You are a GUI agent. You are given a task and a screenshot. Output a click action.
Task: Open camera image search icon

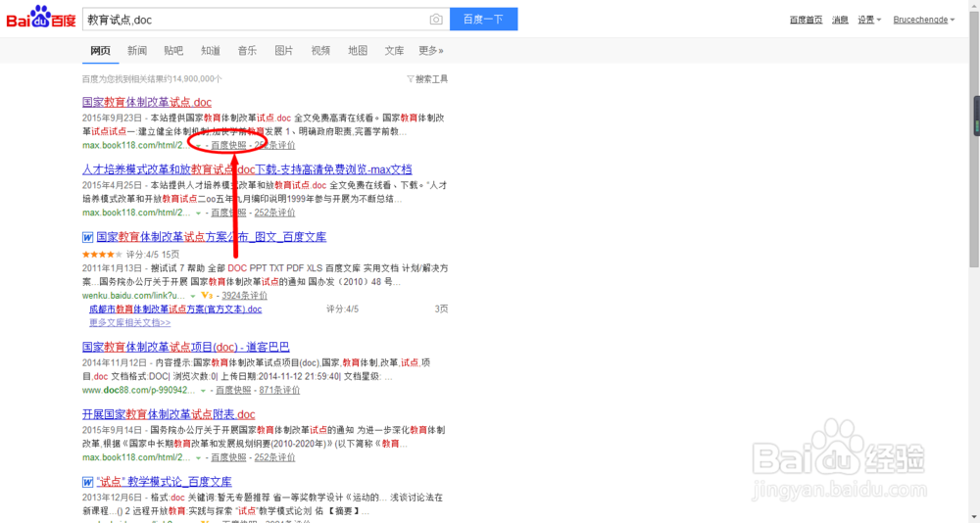click(436, 20)
